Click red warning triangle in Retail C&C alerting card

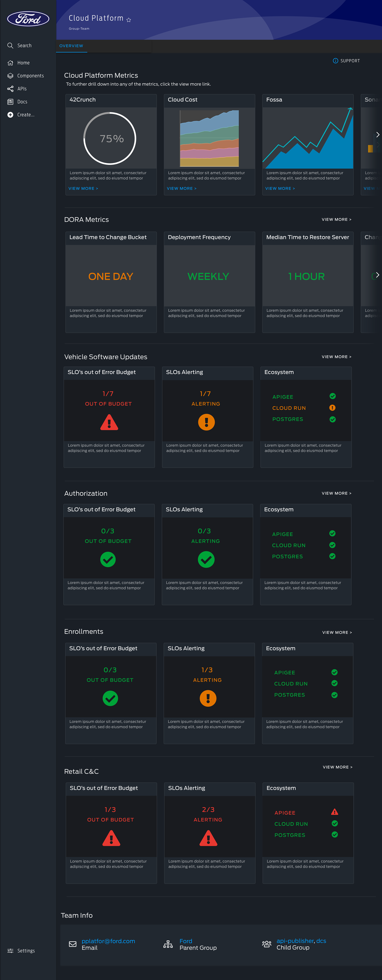[x=208, y=838]
